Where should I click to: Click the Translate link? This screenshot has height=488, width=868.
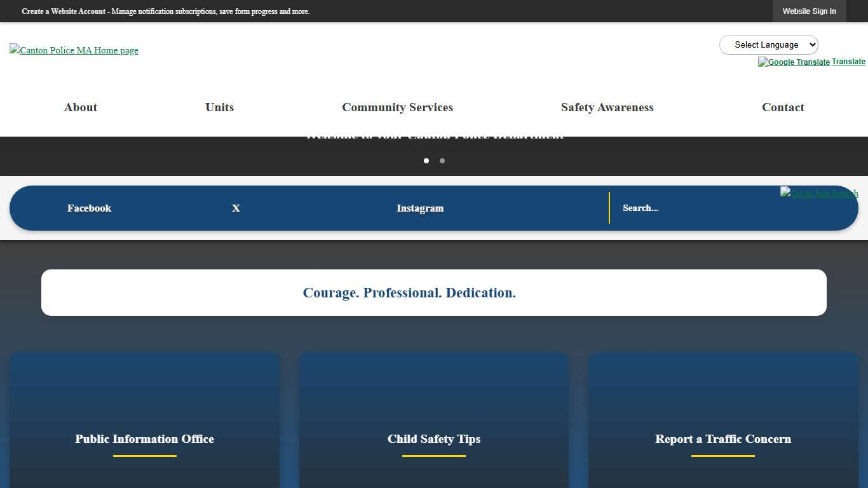point(848,61)
